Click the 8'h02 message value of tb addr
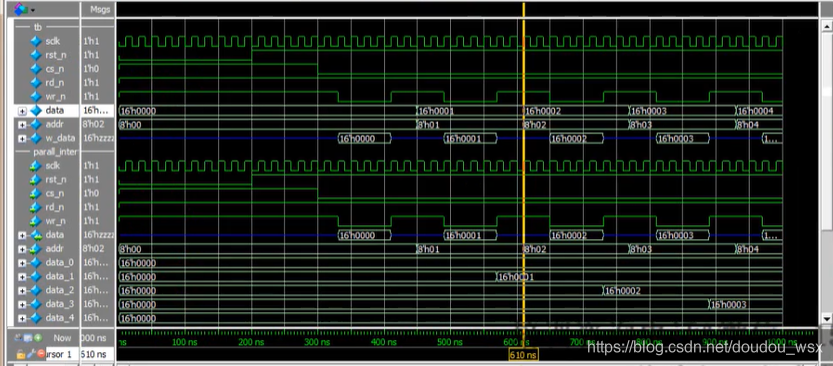This screenshot has height=366, width=833. point(94,125)
